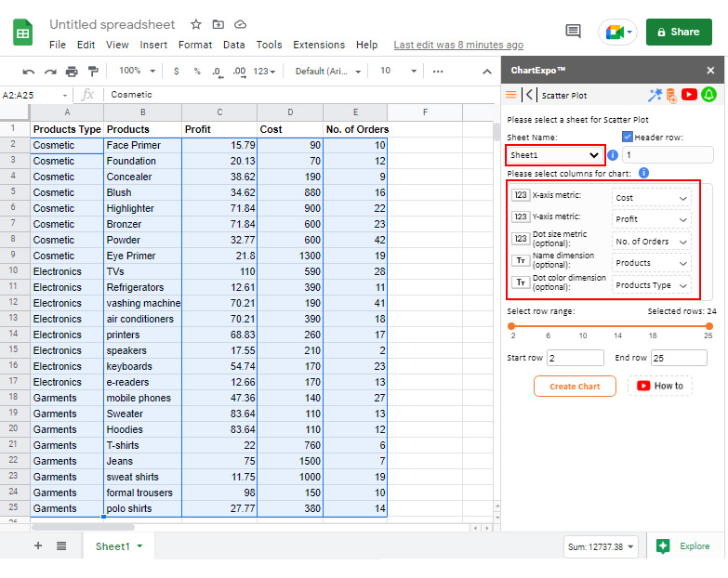Show info for column selection
The width and height of the screenshot is (728, 578).
pos(643,173)
